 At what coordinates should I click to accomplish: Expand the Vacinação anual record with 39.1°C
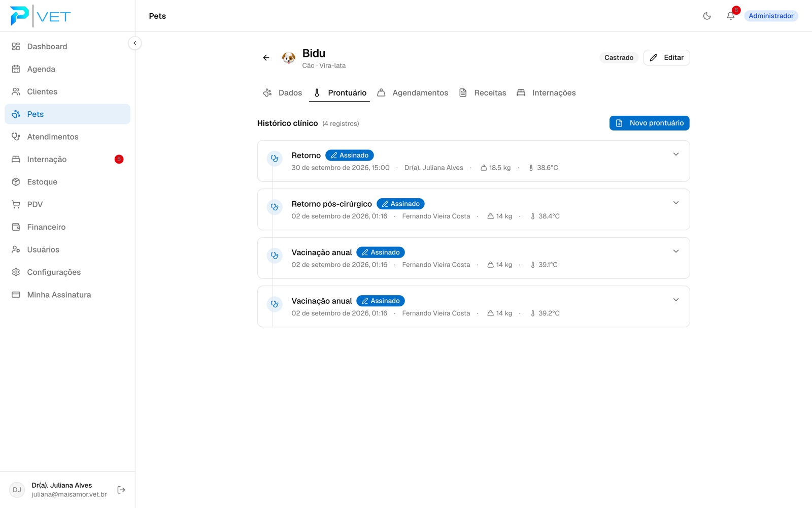(x=676, y=251)
